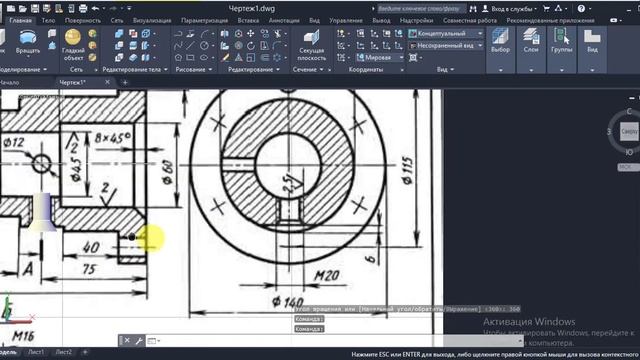Viewport: 640px width, 360px height.
Task: Expand the Редактирование тела panel
Action: 135,69
